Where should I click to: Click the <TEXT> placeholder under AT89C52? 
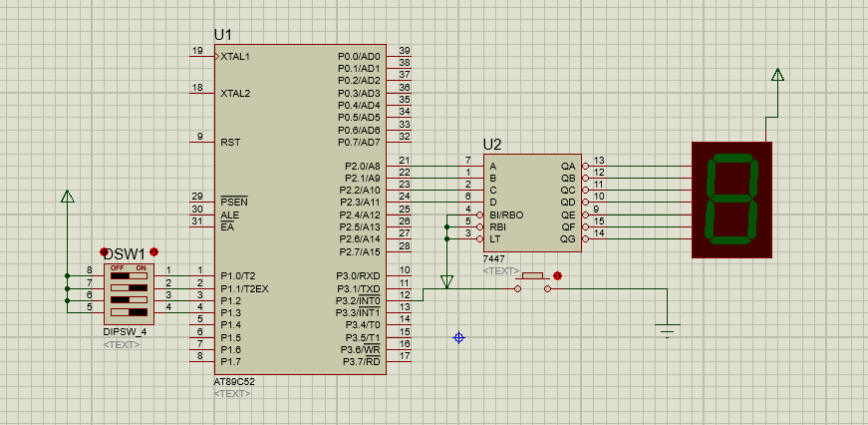point(231,394)
